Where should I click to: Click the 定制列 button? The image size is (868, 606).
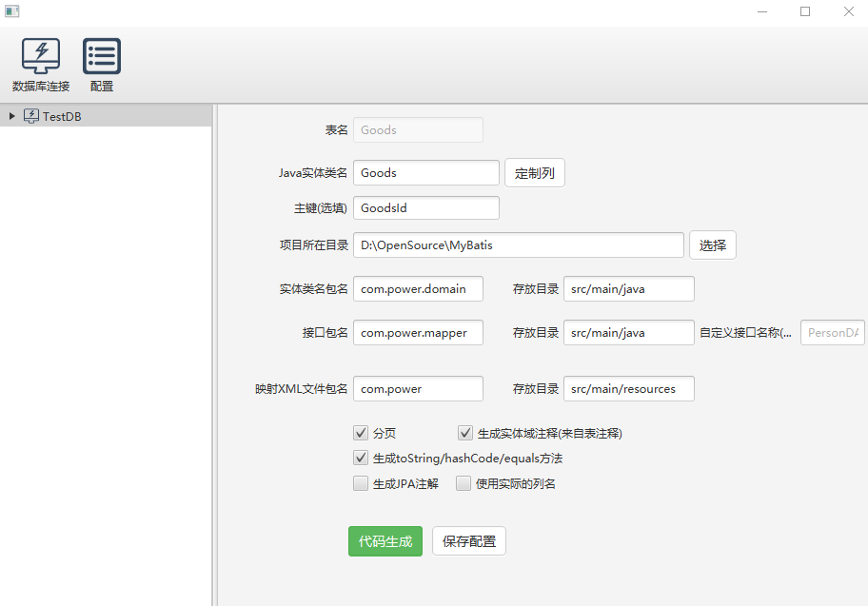point(534,172)
